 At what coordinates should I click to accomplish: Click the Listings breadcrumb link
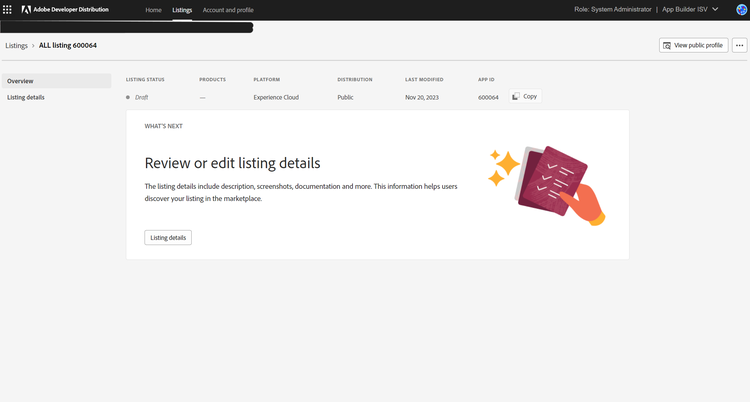click(x=16, y=45)
